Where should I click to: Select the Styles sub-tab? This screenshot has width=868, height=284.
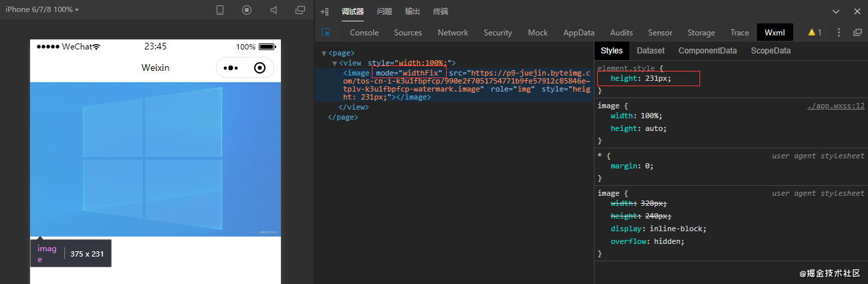click(x=611, y=51)
